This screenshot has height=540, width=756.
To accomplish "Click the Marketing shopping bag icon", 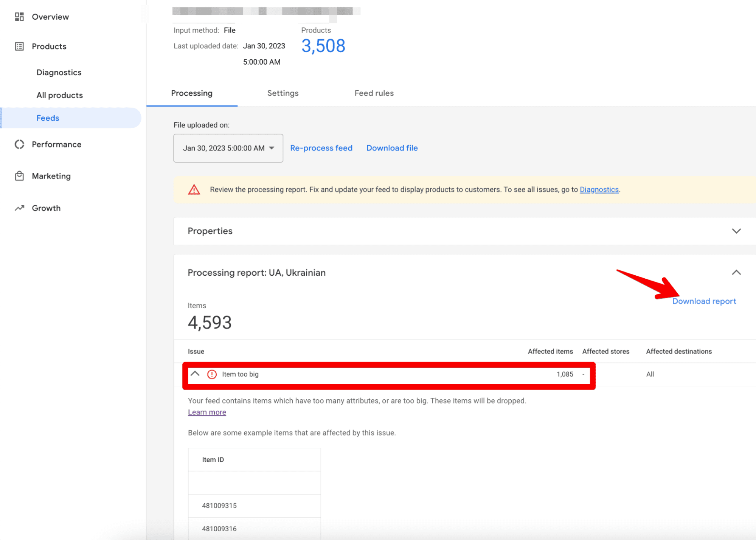I will 19,176.
